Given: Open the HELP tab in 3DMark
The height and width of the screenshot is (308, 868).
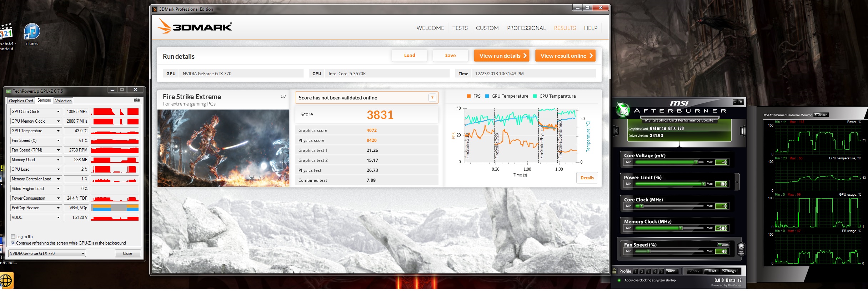Looking at the screenshot, I should pos(591,28).
